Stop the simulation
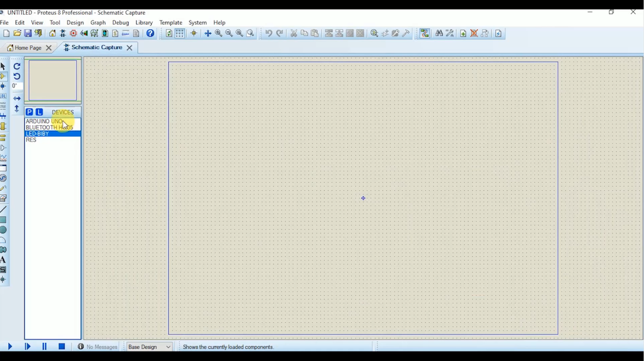 [62, 347]
